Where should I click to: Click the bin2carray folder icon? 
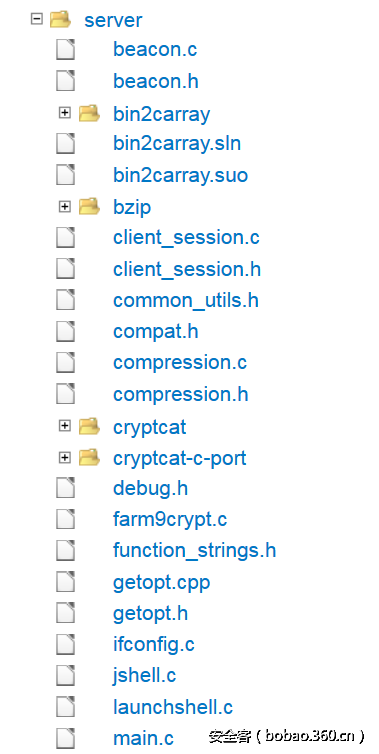[89, 113]
